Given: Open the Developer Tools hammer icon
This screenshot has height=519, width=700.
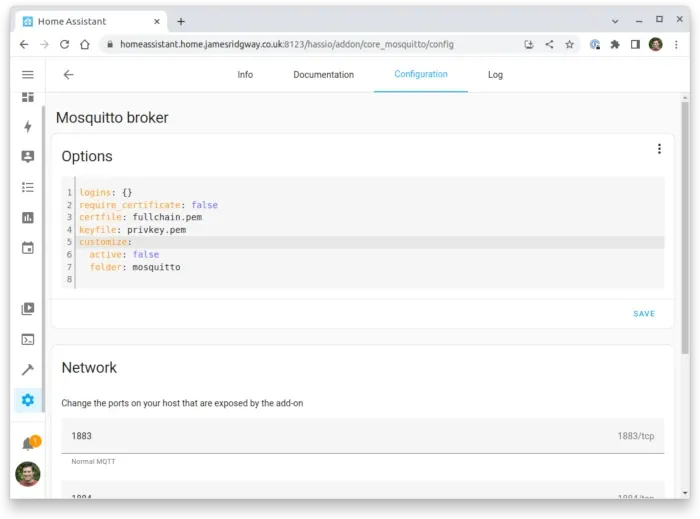Looking at the screenshot, I should (x=28, y=370).
